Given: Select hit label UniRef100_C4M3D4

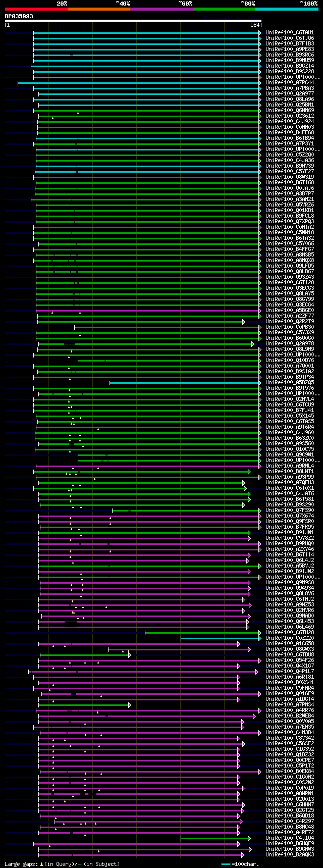Looking at the screenshot, I should (290, 733).
